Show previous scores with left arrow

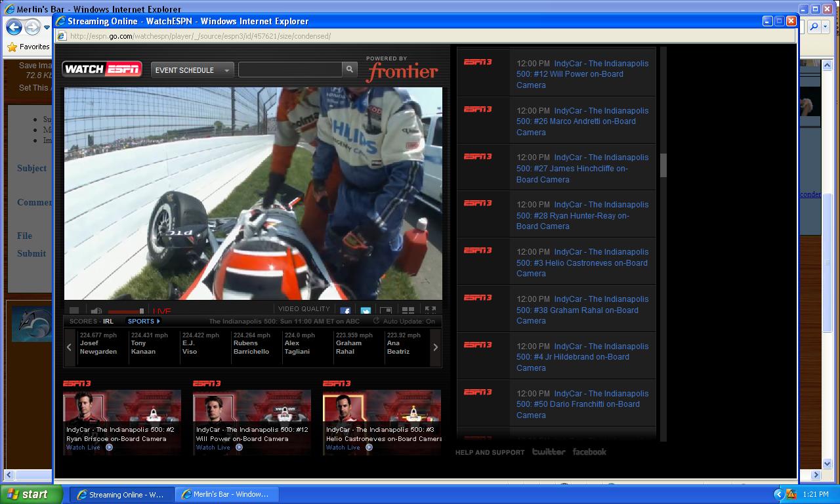[69, 347]
